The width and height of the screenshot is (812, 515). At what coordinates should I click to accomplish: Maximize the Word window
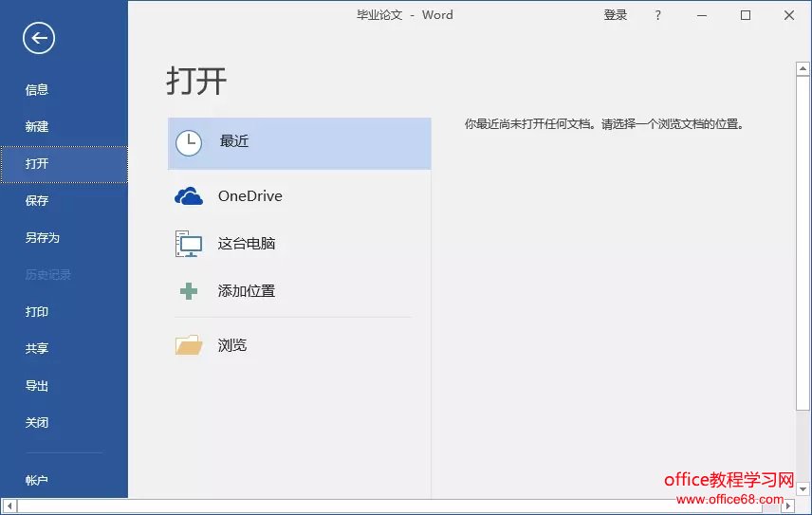(x=746, y=15)
